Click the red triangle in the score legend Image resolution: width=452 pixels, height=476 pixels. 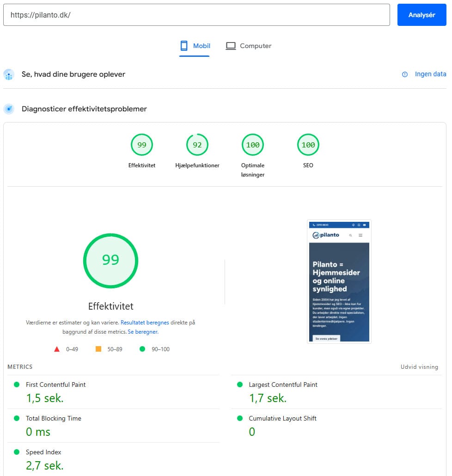click(x=57, y=349)
